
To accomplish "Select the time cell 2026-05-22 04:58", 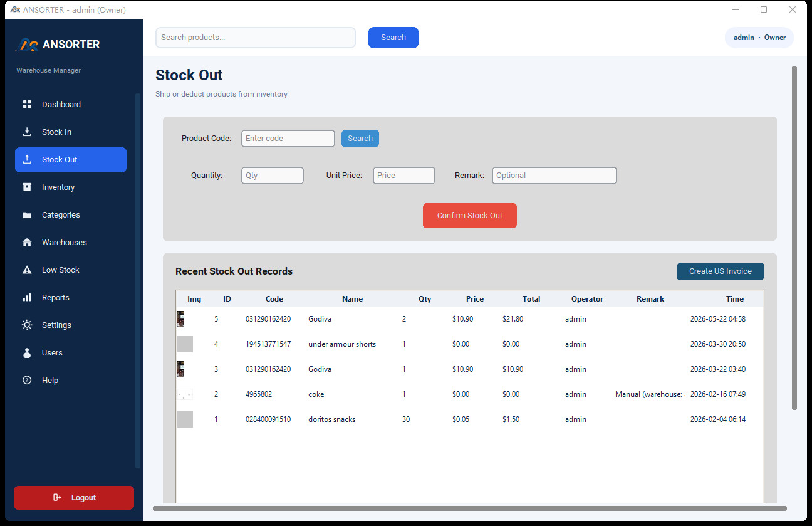I will coord(718,319).
